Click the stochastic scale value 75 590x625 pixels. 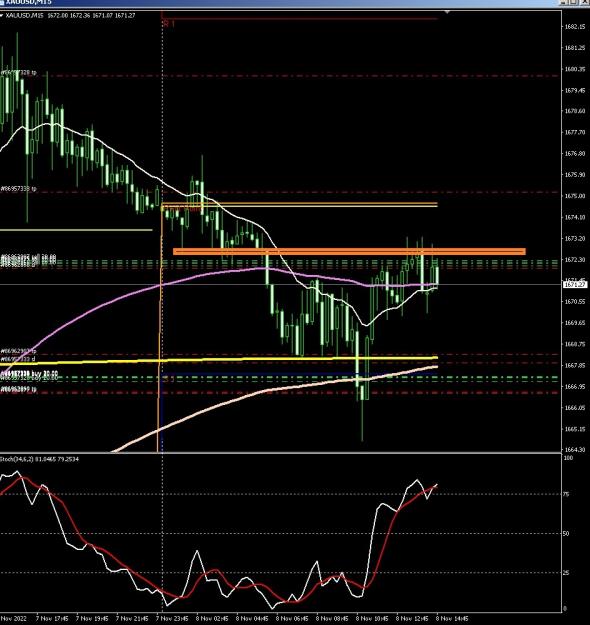pos(566,494)
